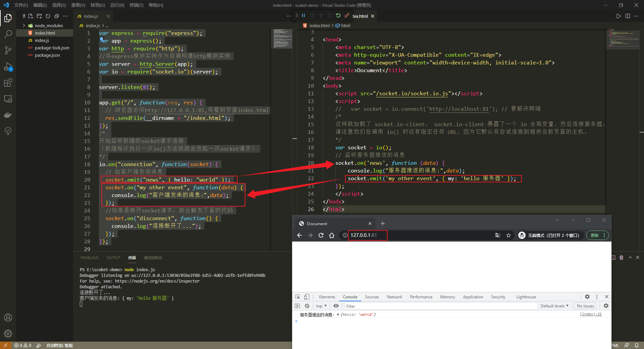Open a new Chrome tab

coord(383,223)
